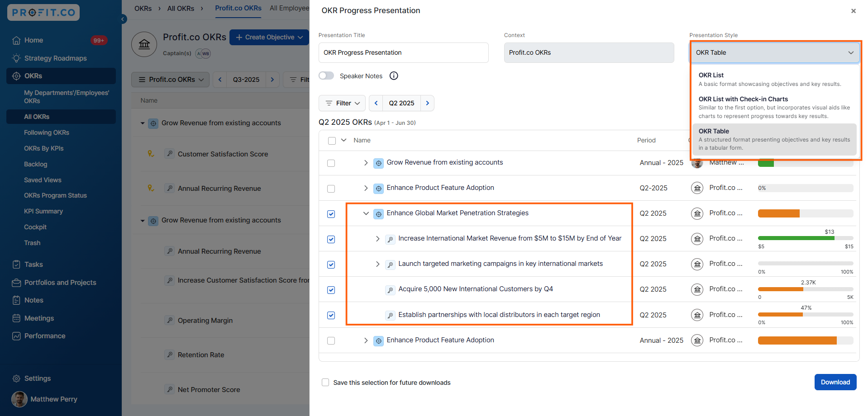Click the captain avatar badge under Profit.co OKRs
The width and height of the screenshot is (868, 416).
[203, 53]
